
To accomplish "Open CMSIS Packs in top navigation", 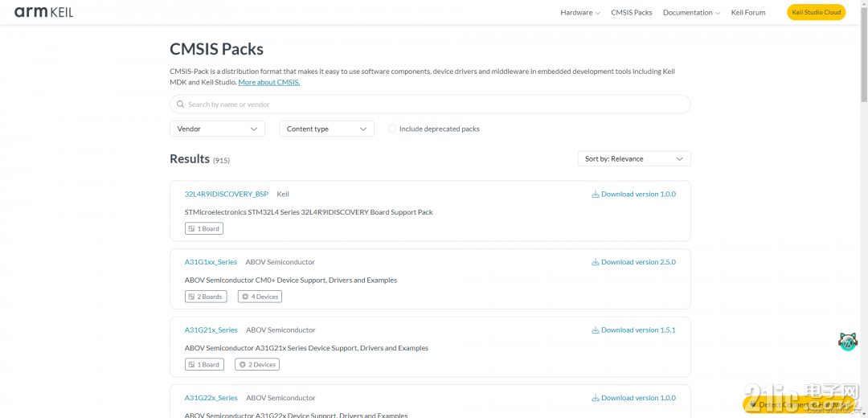I will coord(632,12).
